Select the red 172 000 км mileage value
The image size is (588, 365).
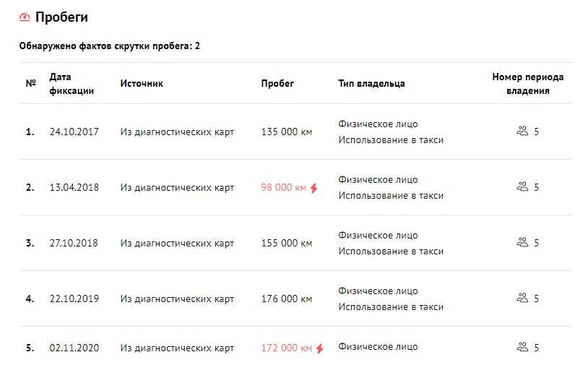click(287, 348)
